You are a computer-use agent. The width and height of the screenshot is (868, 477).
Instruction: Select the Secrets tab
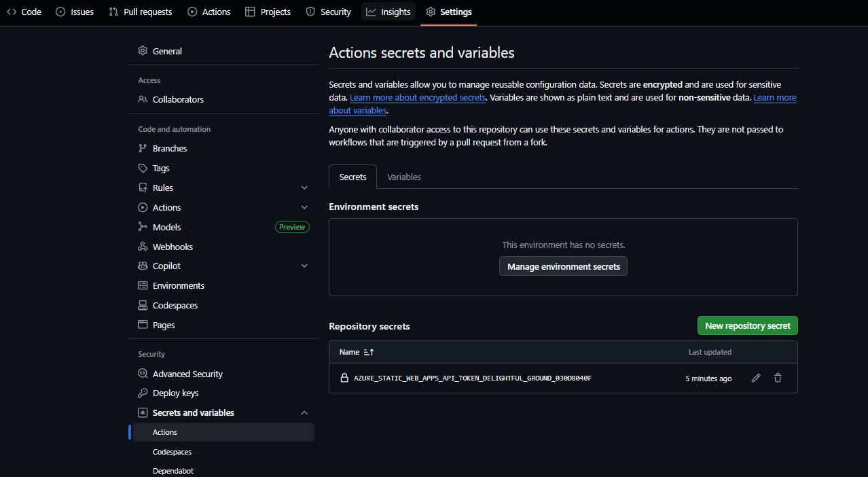352,177
